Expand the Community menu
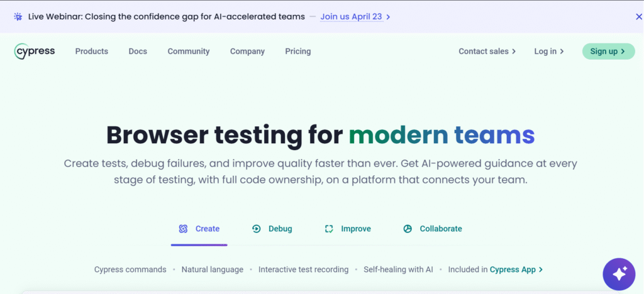 coord(189,52)
